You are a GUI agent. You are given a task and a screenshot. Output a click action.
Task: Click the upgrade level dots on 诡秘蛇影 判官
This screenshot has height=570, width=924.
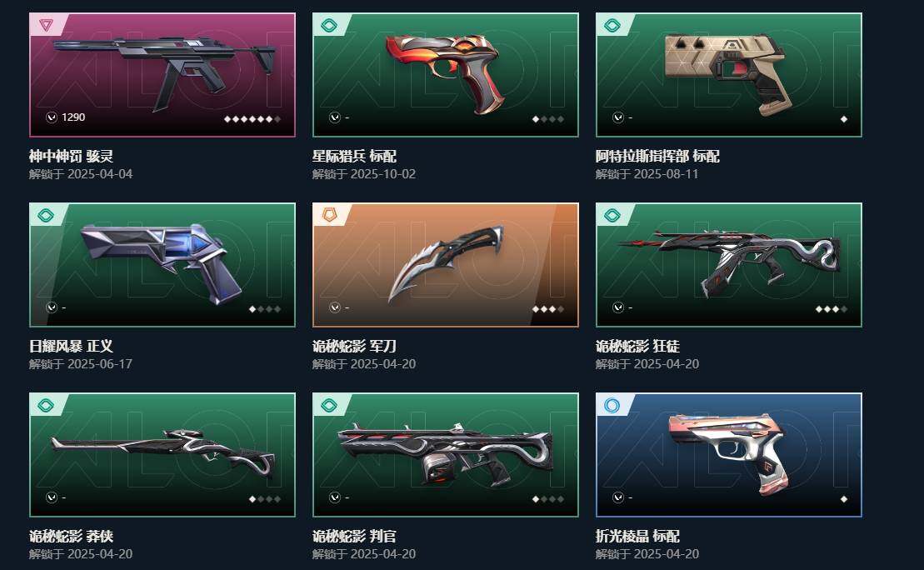click(x=548, y=498)
